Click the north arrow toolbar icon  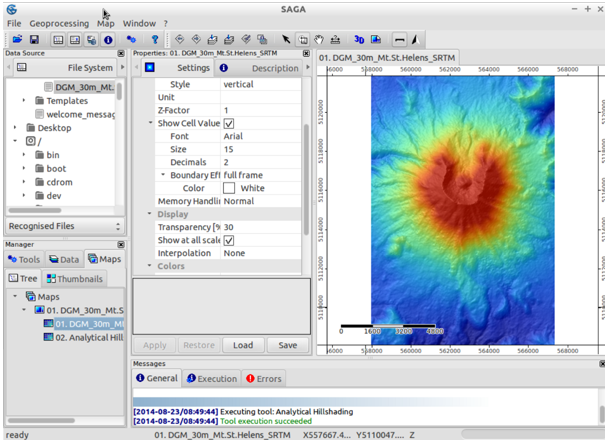(414, 39)
